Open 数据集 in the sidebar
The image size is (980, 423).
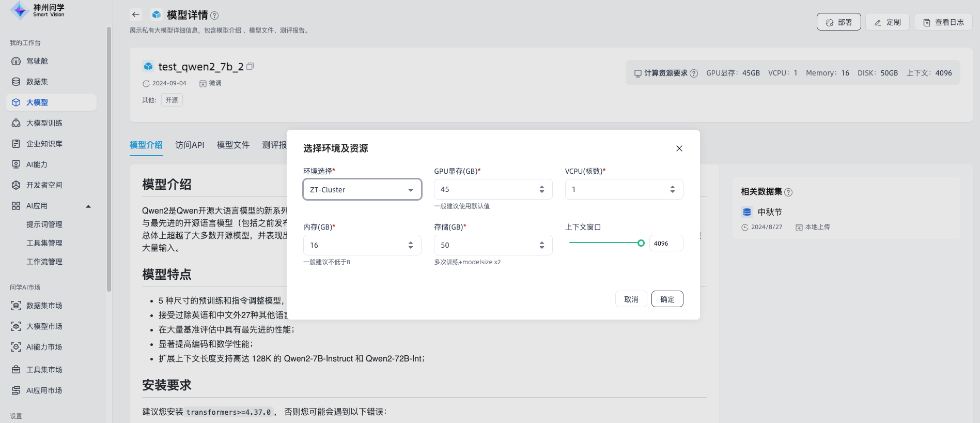(37, 82)
